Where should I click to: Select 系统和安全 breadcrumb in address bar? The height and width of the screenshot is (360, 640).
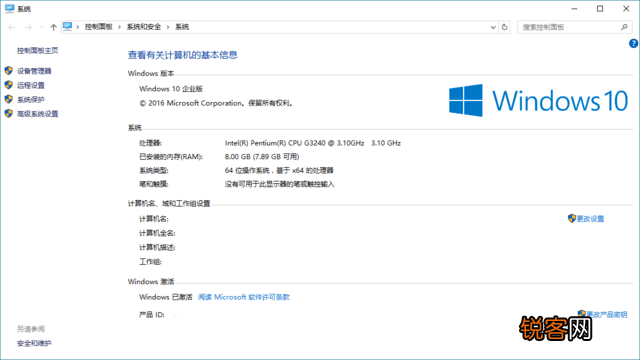pos(144,27)
